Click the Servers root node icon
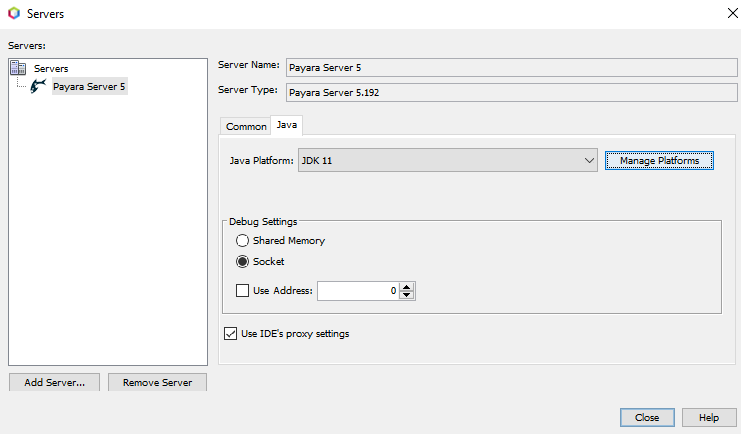 (18, 68)
